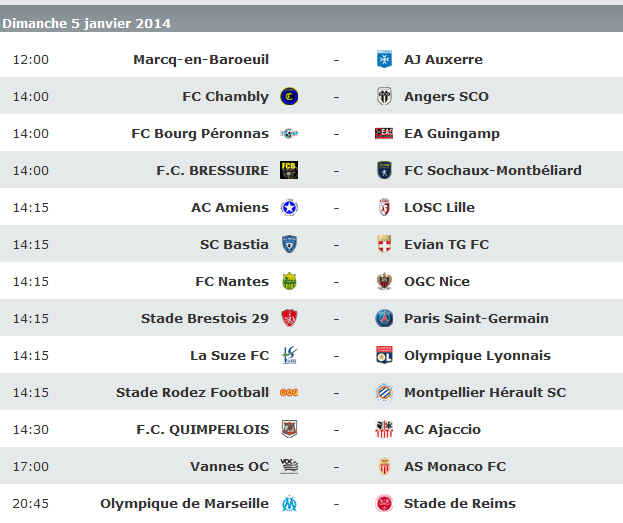Viewport: 623px width, 523px height.
Task: Select the Stade Brestois 29 team name
Action: point(205,318)
